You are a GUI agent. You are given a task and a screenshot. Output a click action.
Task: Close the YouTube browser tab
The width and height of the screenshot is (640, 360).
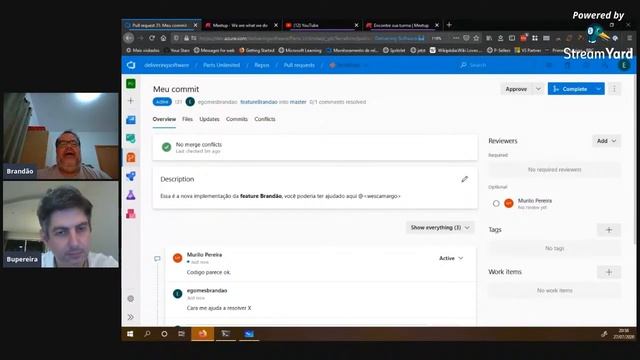pos(356,25)
